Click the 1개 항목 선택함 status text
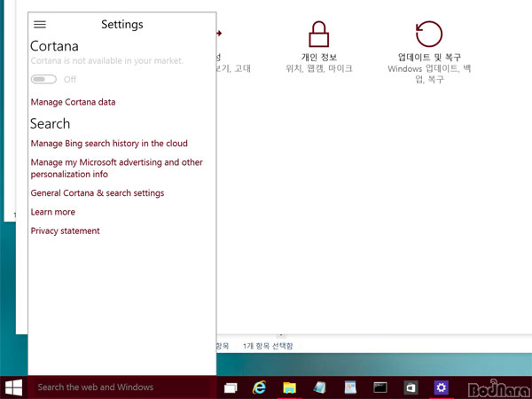This screenshot has height=399, width=532. tap(268, 346)
